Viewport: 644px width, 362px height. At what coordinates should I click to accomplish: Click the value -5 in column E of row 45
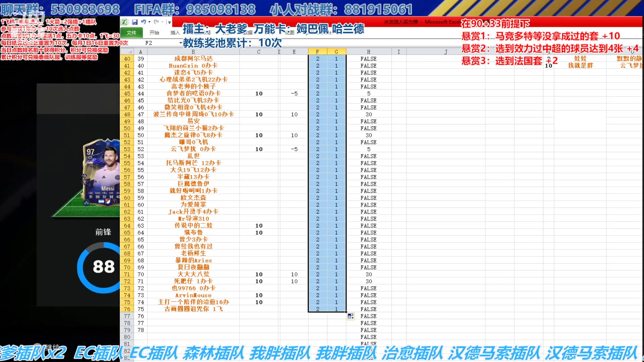coord(294,94)
